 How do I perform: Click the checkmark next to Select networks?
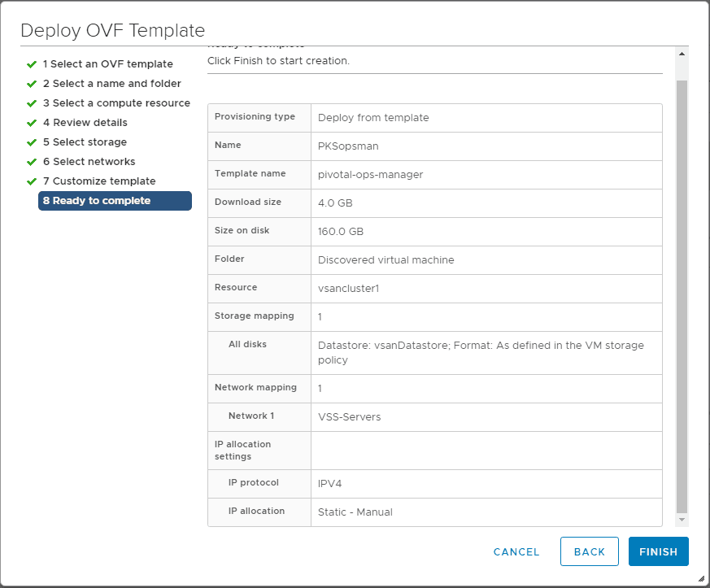(x=32, y=162)
